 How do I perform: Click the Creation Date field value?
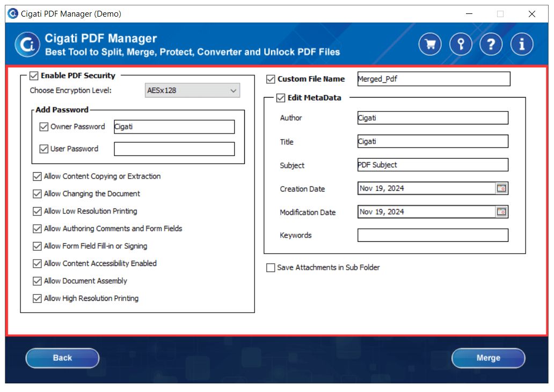(426, 188)
